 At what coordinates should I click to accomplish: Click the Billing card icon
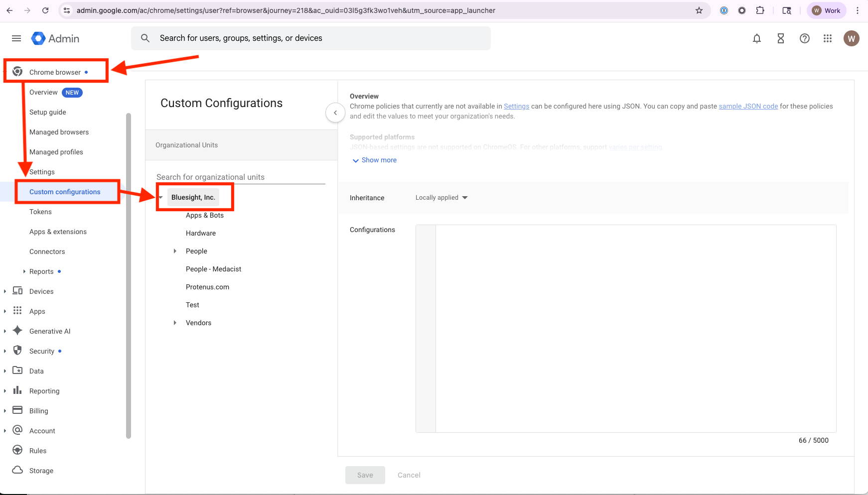[x=17, y=410]
